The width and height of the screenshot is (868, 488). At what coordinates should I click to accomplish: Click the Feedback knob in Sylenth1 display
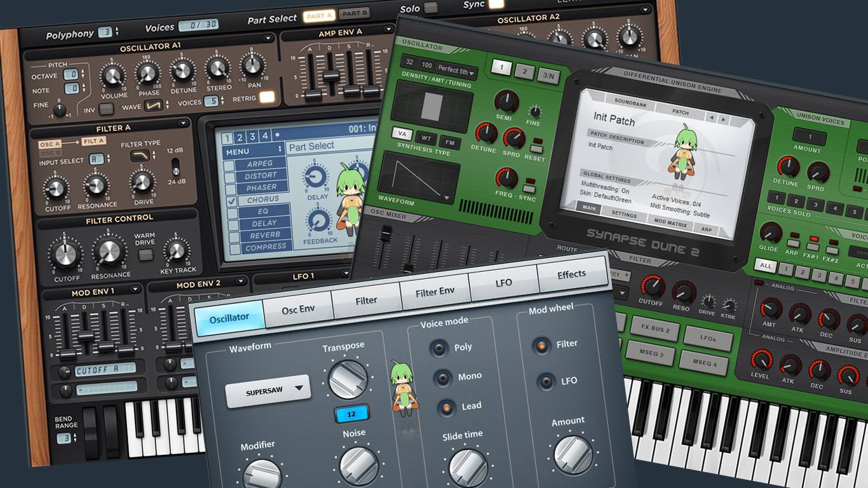click(319, 221)
